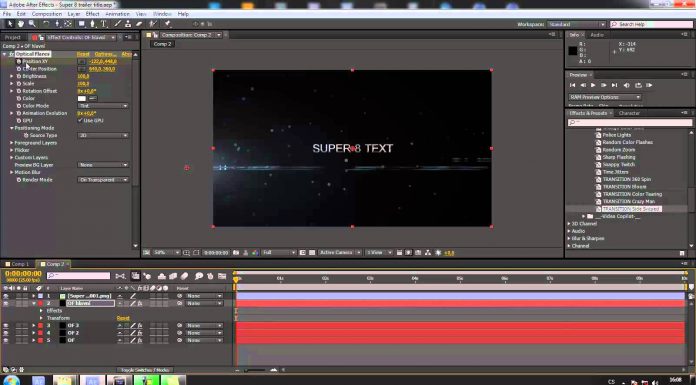696x385 pixels.
Task: Open the RAM Preview Options dropdown
Action: pos(605,97)
